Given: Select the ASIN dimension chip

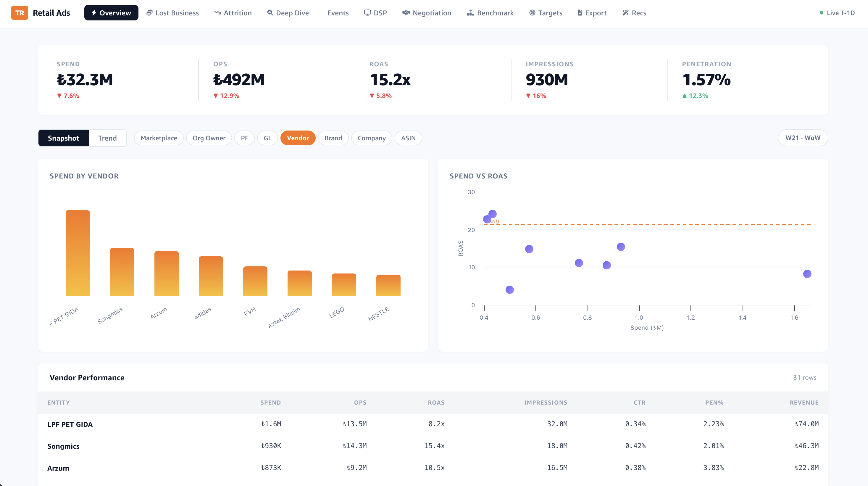Looking at the screenshot, I should [408, 138].
